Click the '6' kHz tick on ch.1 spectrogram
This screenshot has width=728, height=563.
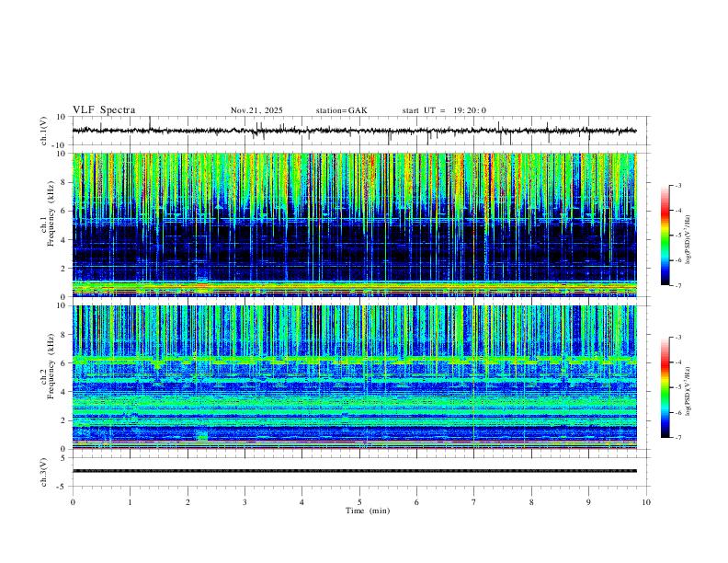[x=63, y=211]
